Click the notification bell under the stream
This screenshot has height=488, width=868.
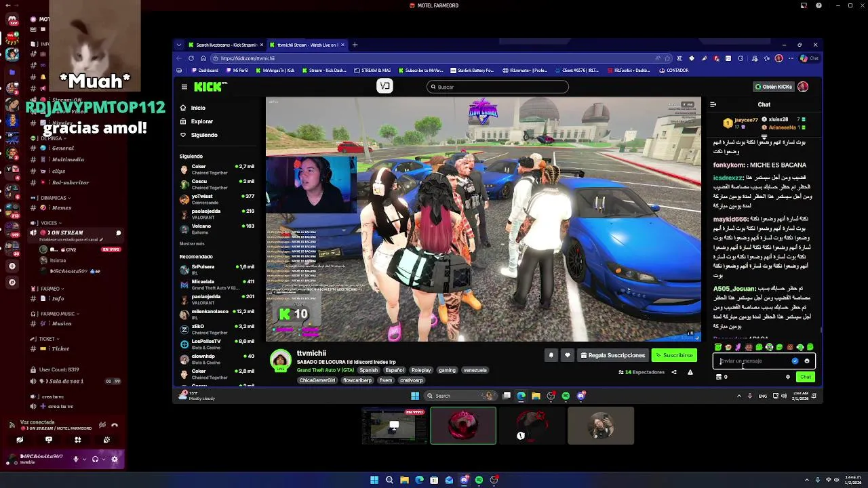551,355
